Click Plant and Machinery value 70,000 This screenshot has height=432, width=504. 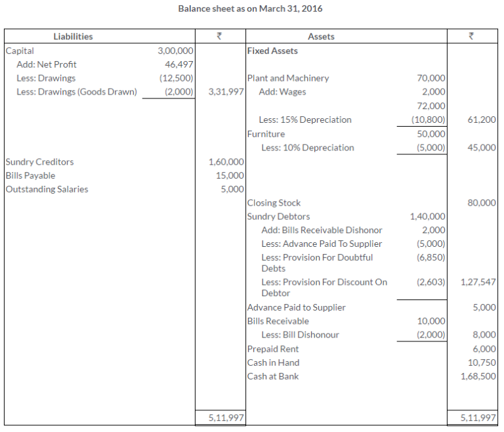(x=431, y=78)
